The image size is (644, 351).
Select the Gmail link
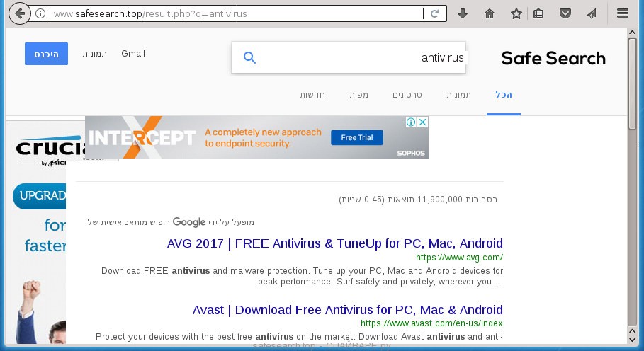coord(133,54)
